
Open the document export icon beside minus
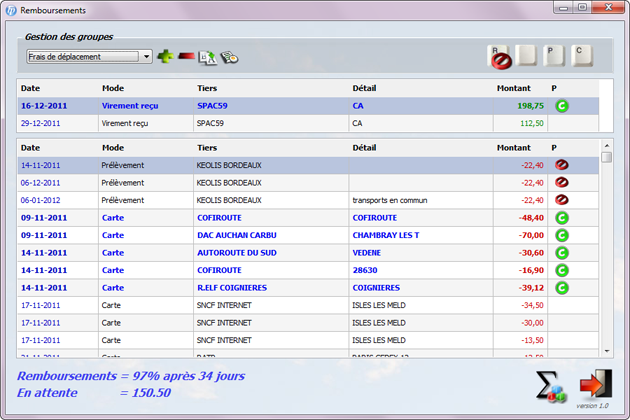pyautogui.click(x=207, y=57)
